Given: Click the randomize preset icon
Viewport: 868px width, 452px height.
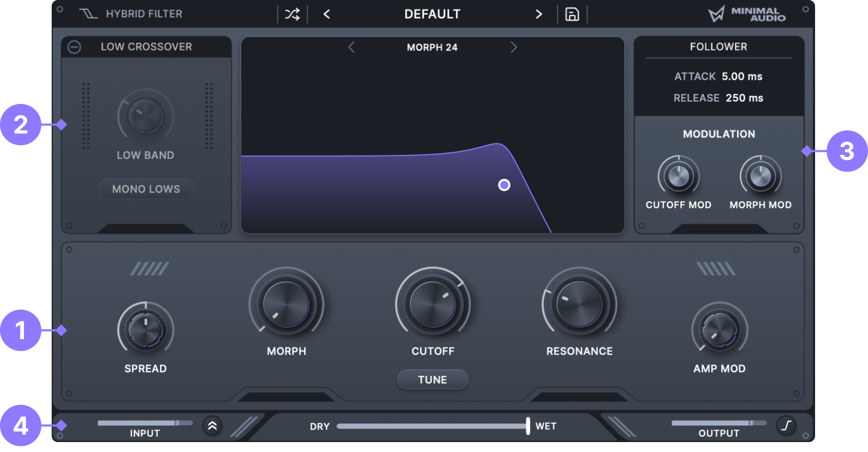Looking at the screenshot, I should tap(292, 14).
